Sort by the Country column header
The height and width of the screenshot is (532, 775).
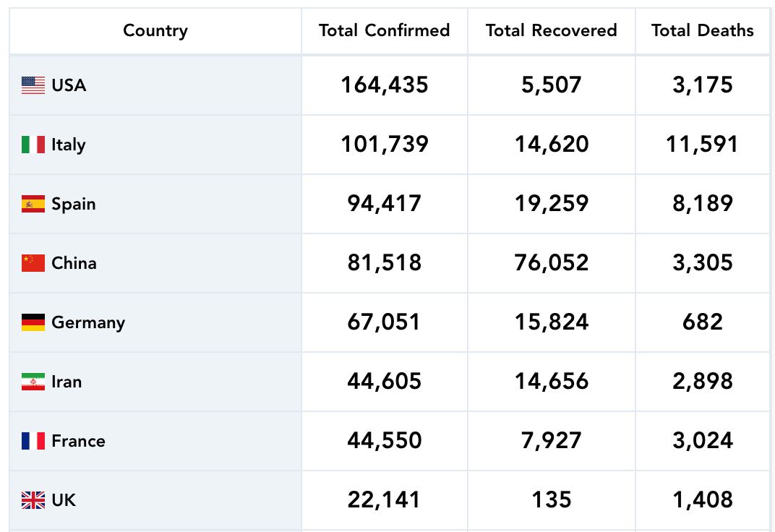pyautogui.click(x=155, y=30)
